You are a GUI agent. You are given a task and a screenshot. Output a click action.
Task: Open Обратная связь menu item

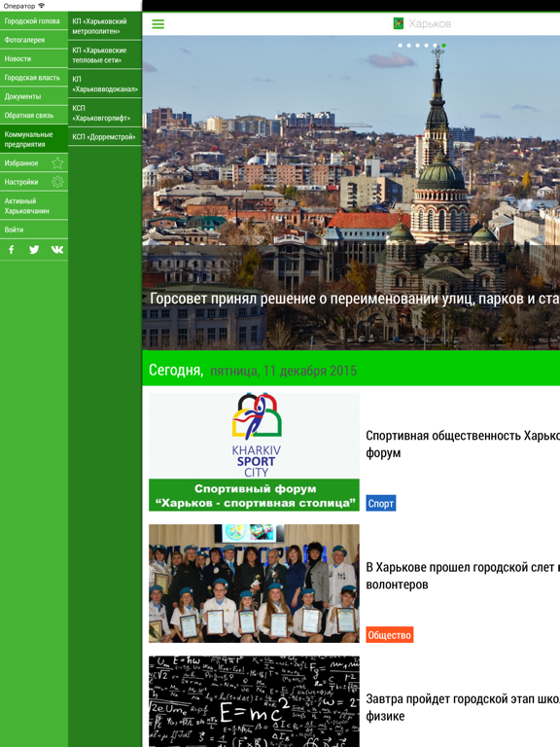coord(34,116)
